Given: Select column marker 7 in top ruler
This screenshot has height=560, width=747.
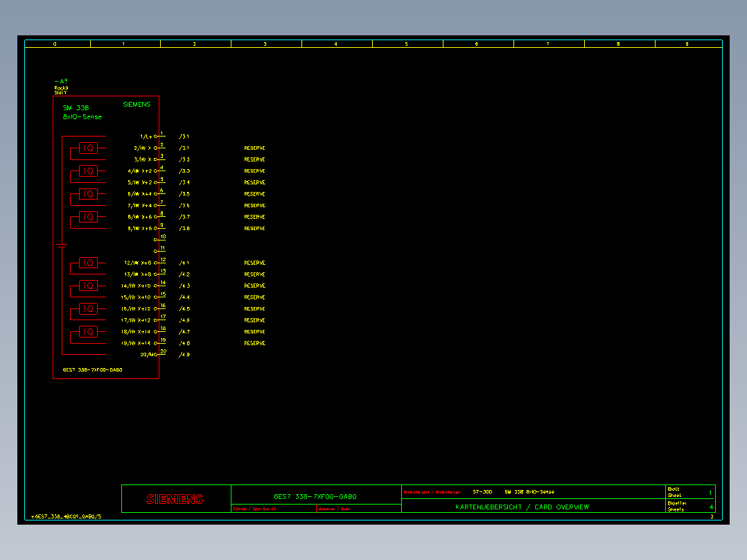Looking at the screenshot, I should 548,44.
